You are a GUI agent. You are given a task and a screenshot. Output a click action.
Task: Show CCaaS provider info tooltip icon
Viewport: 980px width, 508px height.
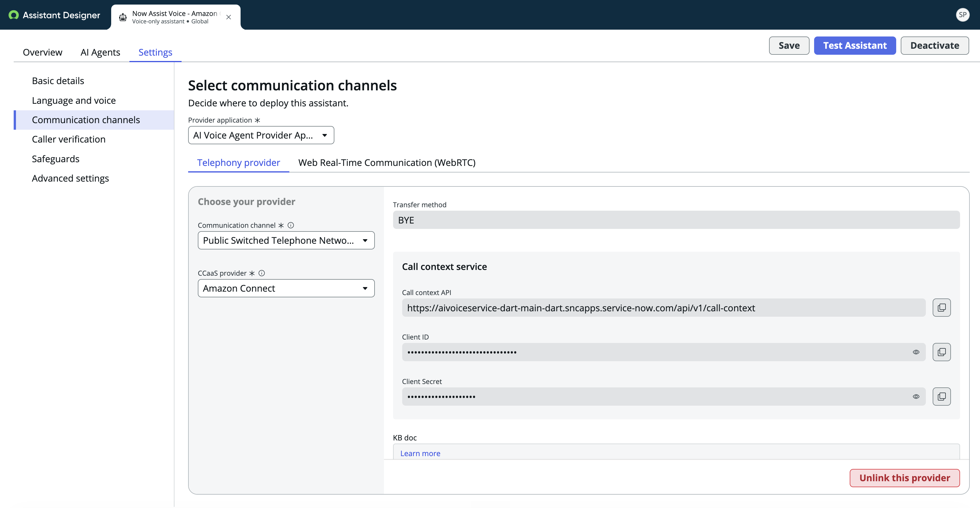point(262,273)
